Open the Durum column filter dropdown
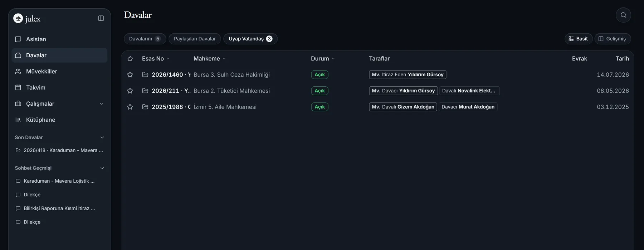Screen dimensions: 644x250 tap(333, 58)
